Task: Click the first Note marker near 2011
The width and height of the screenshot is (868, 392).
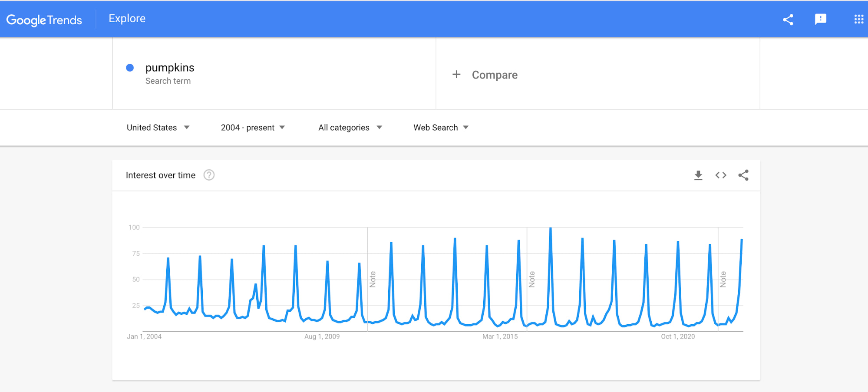Action: pos(373,279)
